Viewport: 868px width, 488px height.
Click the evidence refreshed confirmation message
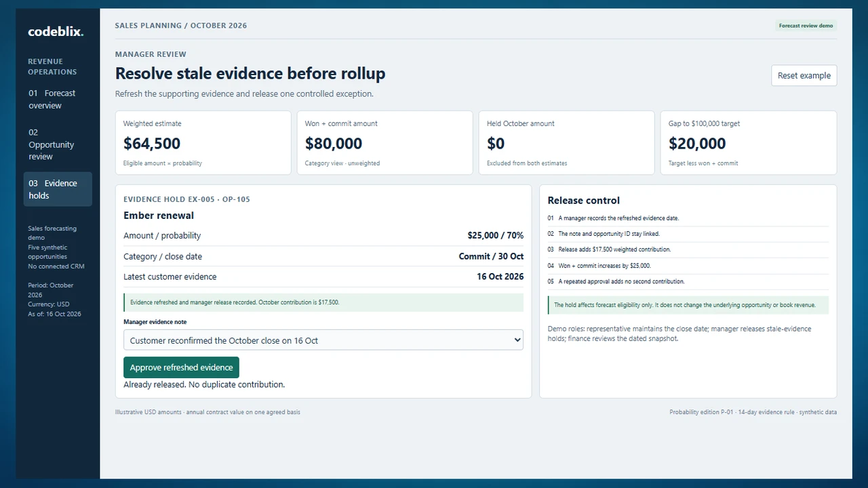tap(323, 302)
